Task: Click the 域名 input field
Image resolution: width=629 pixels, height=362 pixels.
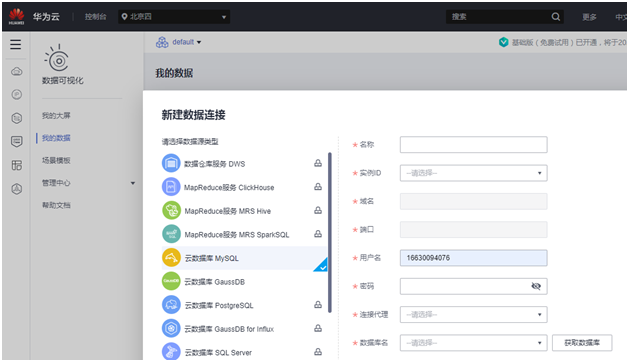Action: [473, 201]
